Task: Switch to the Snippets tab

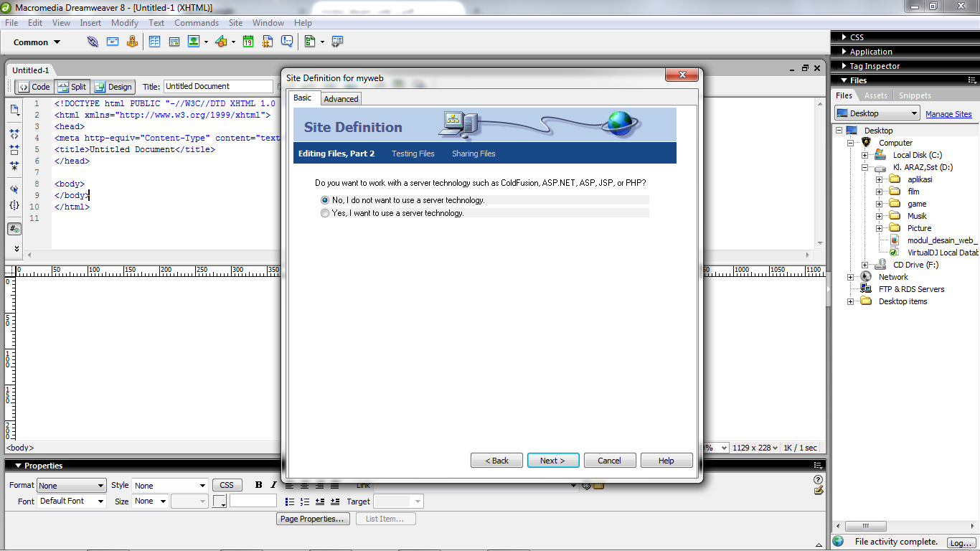Action: pos(915,95)
